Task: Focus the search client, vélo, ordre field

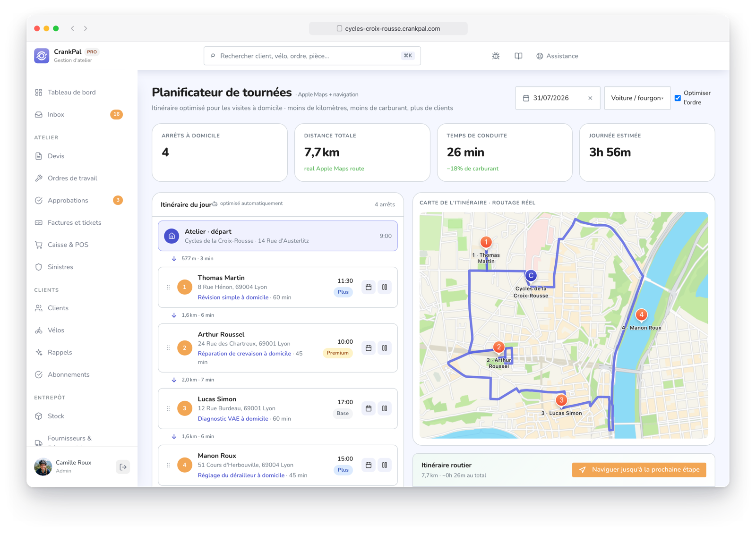Action: point(312,56)
